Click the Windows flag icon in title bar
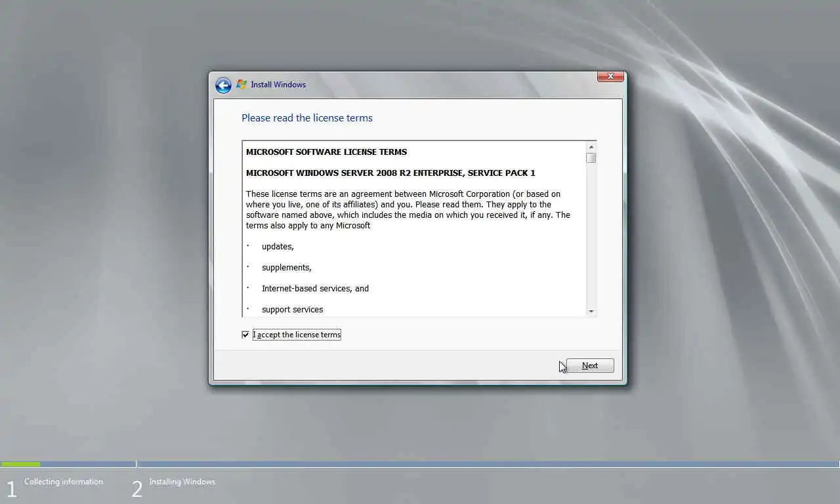Screen dimensions: 840x504 (x=241, y=84)
